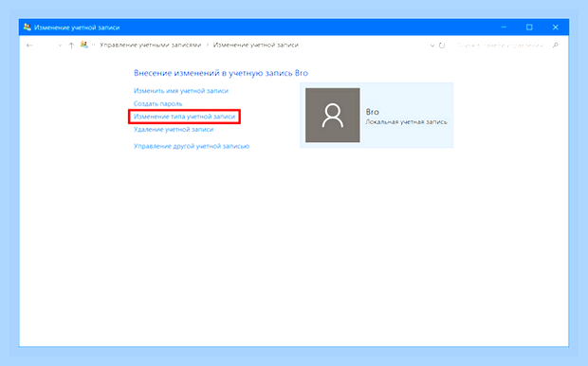The height and width of the screenshot is (366, 588).
Task: Open the recent locations dropdown arrow
Action: (60, 46)
